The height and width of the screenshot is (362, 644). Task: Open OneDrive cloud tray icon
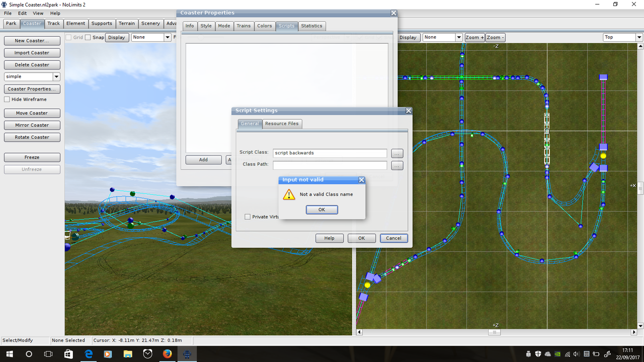coord(547,354)
